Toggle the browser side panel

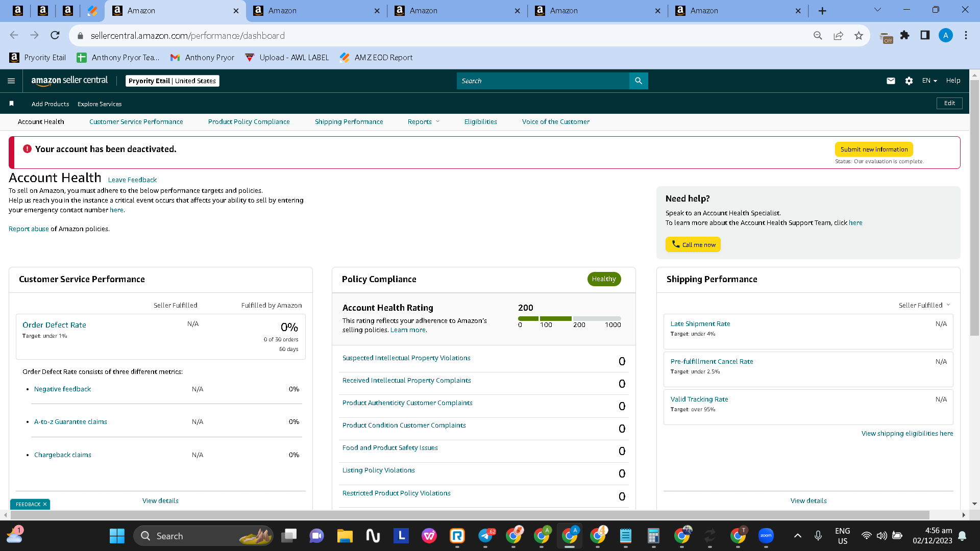coord(925,35)
